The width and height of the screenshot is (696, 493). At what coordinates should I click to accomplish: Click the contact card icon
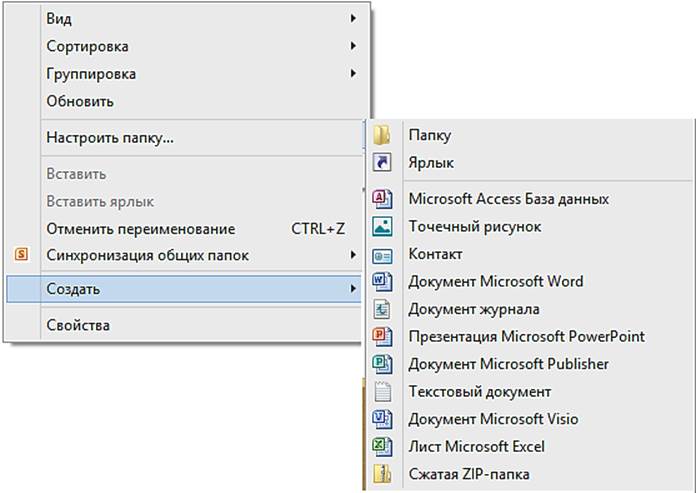tap(382, 256)
